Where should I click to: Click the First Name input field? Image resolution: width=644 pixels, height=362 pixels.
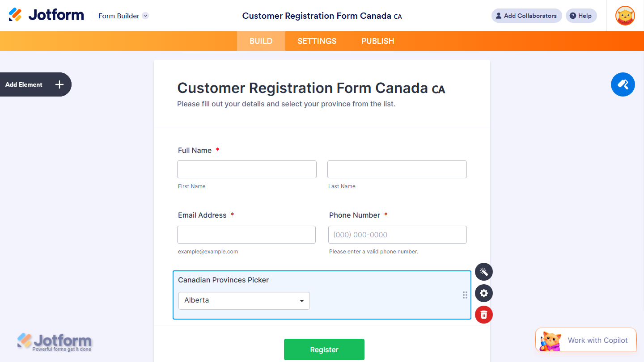pyautogui.click(x=246, y=169)
